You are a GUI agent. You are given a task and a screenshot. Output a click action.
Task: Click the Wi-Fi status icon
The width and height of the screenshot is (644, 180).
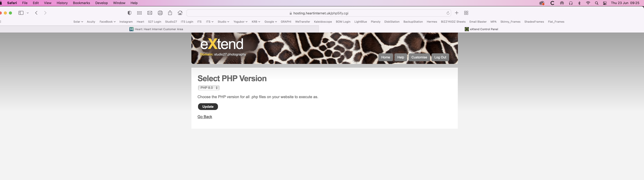(x=588, y=3)
